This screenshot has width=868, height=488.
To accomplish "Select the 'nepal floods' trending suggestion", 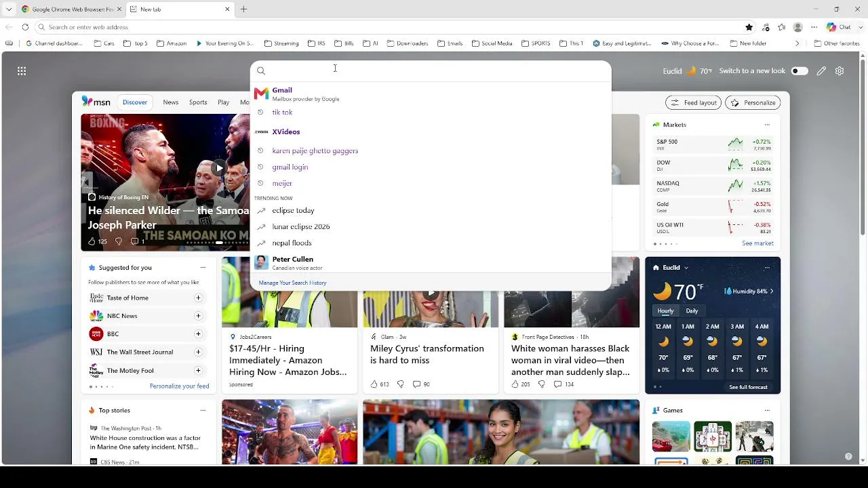I will click(x=431, y=243).
